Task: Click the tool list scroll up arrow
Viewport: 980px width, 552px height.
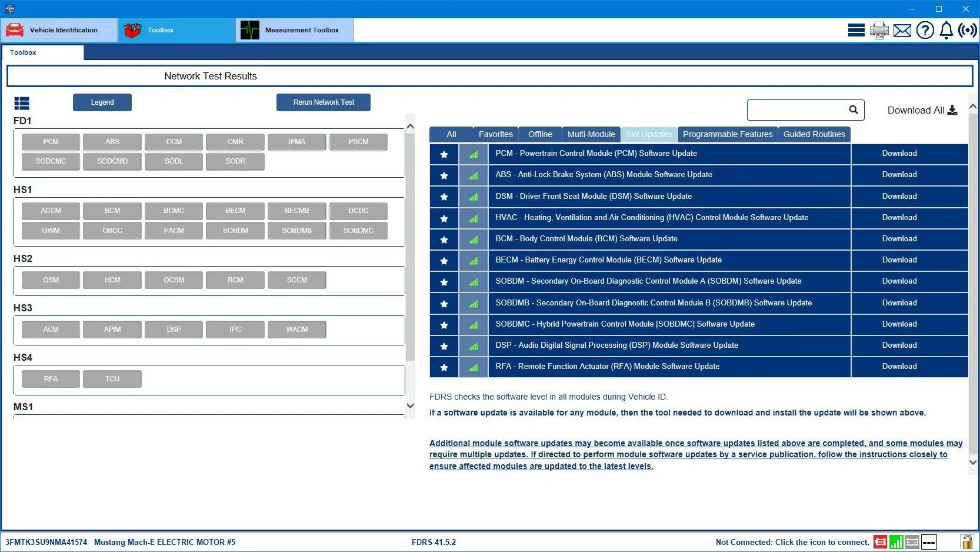Action: pos(973,107)
